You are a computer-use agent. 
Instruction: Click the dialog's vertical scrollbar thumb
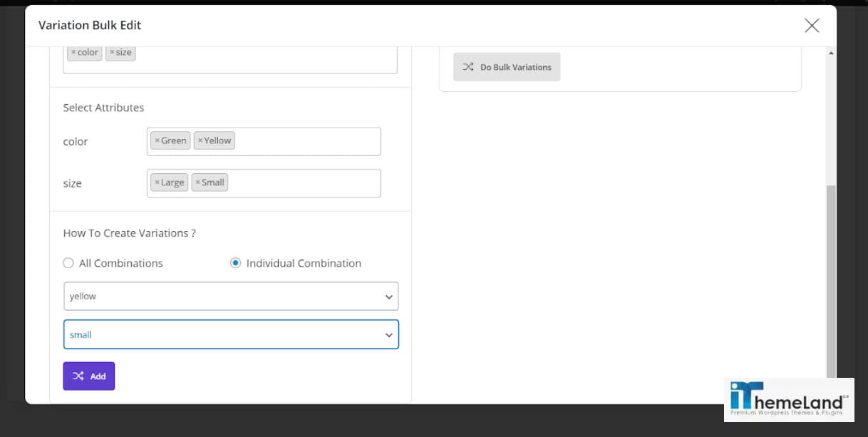pyautogui.click(x=831, y=278)
